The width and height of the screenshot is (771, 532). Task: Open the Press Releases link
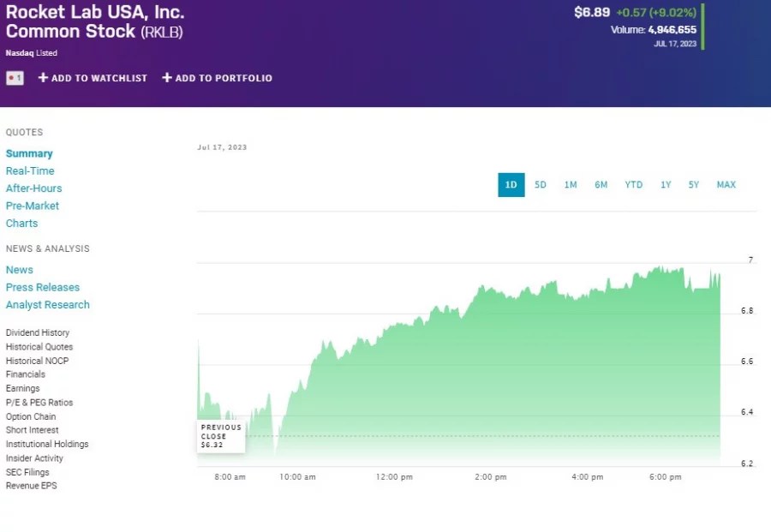pyautogui.click(x=43, y=287)
